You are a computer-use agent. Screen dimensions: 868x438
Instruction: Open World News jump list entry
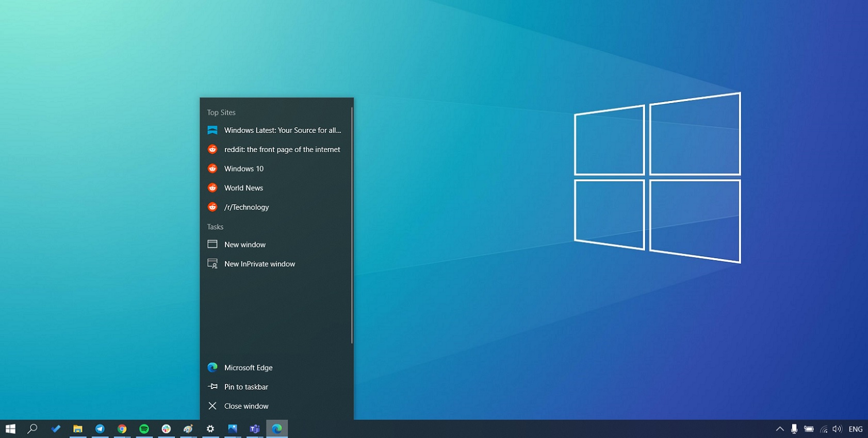tap(277, 188)
